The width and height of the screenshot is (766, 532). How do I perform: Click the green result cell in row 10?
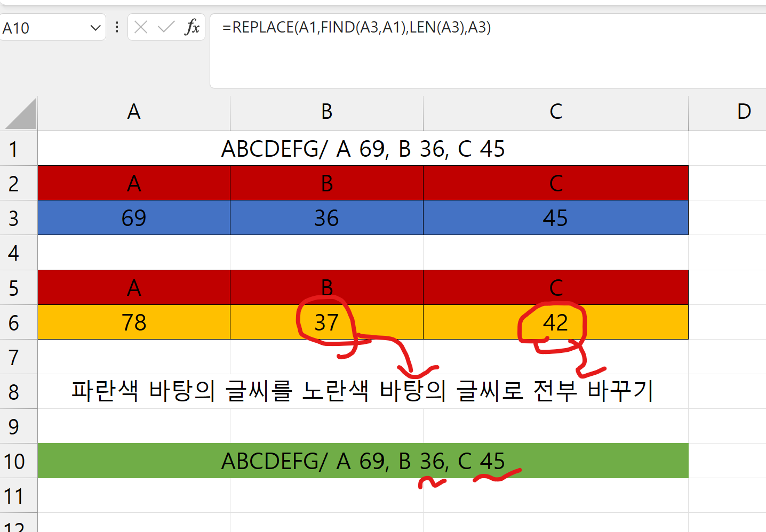363,461
